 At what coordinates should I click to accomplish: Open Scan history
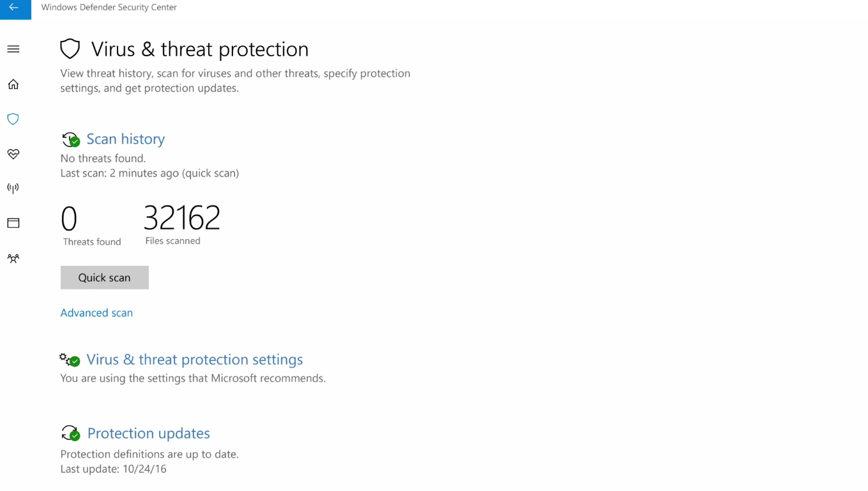coord(125,139)
